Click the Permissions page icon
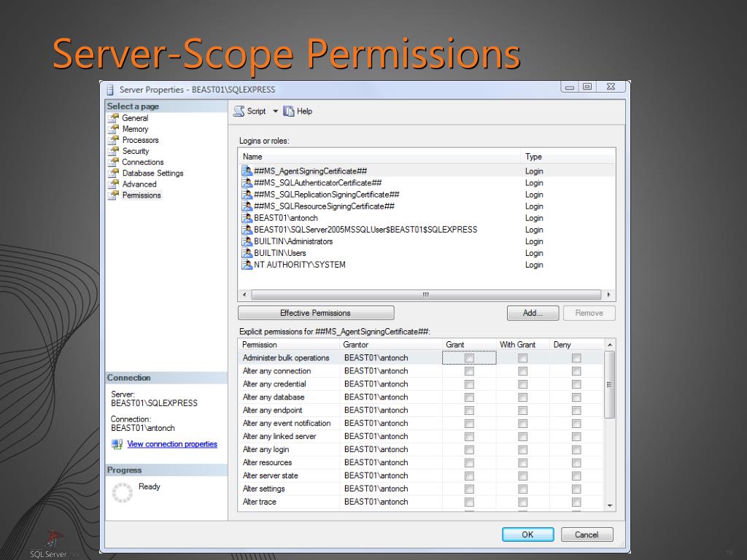 pos(113,195)
